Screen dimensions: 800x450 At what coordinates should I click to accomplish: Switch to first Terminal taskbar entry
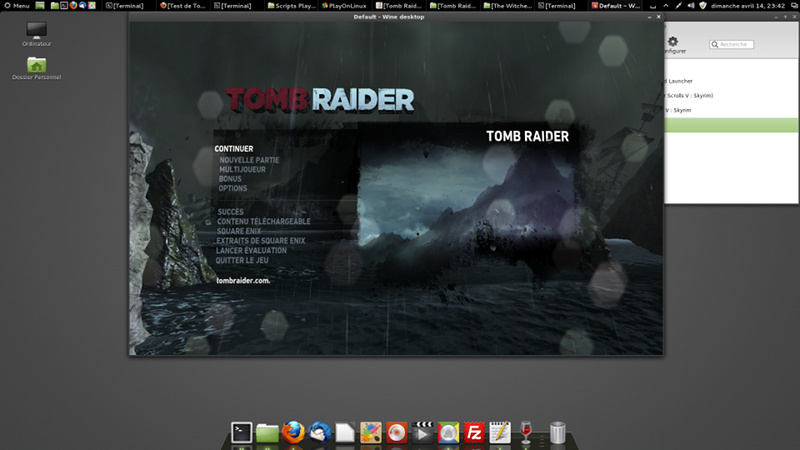click(x=125, y=6)
